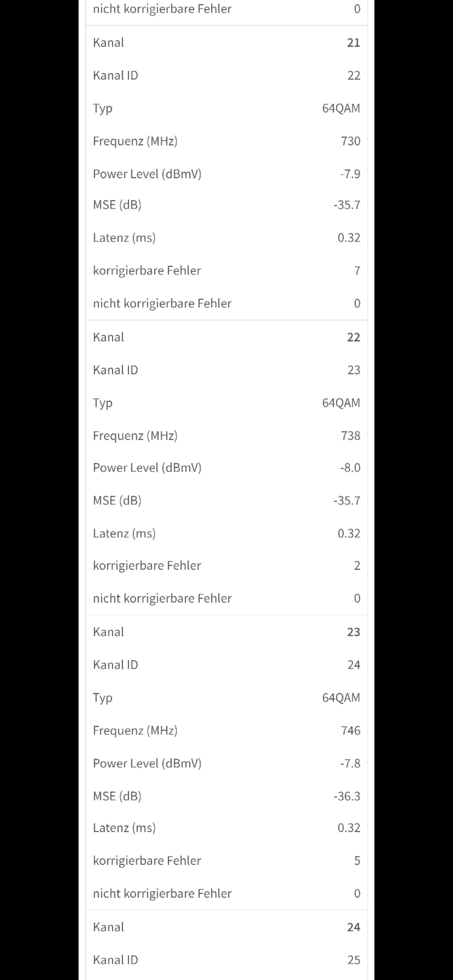Click the Kanal 24 header row
This screenshot has height=980, width=453.
[x=226, y=927]
